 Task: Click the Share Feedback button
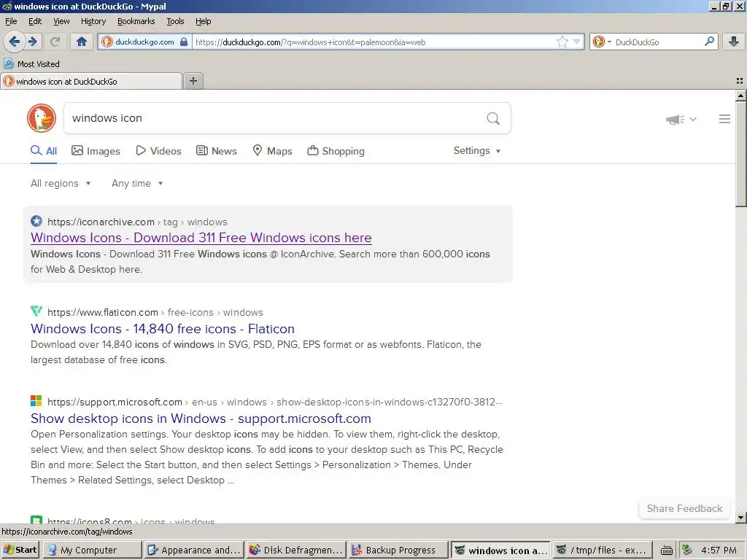point(684,508)
